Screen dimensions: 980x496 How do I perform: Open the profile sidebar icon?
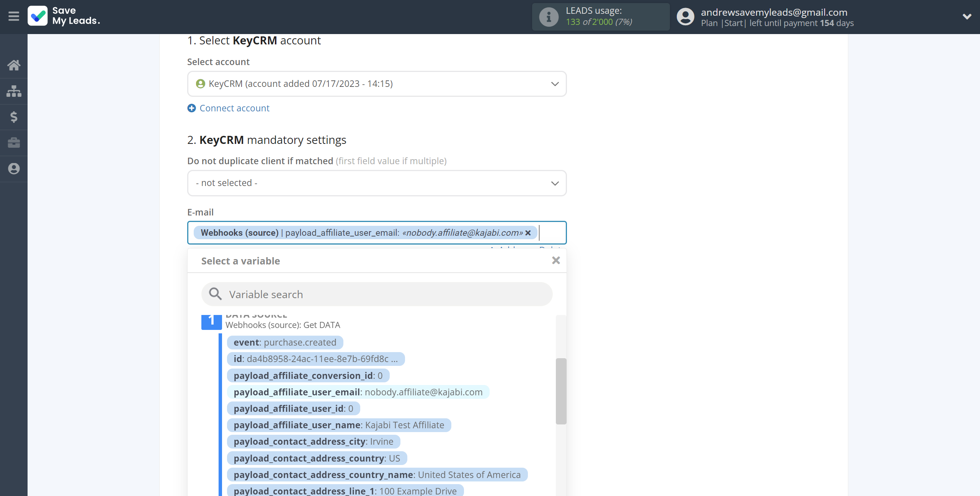(x=14, y=169)
